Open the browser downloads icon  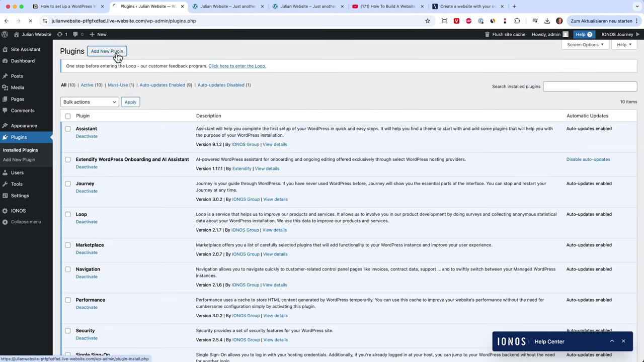coord(547,21)
